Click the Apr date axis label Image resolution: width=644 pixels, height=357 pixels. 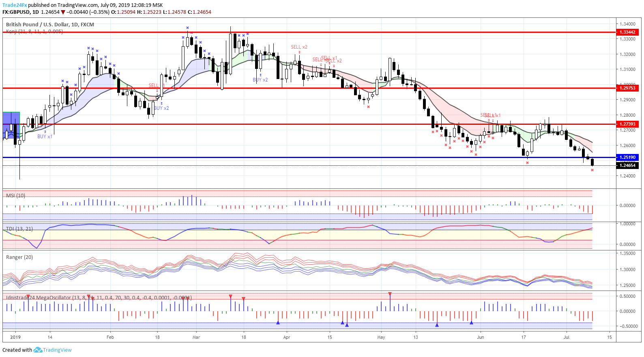[287, 337]
